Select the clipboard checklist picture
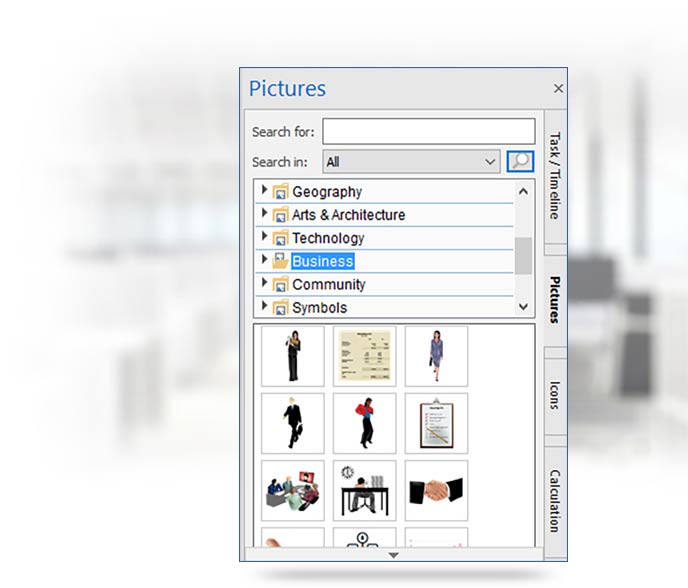The height and width of the screenshot is (588, 688). point(437,423)
